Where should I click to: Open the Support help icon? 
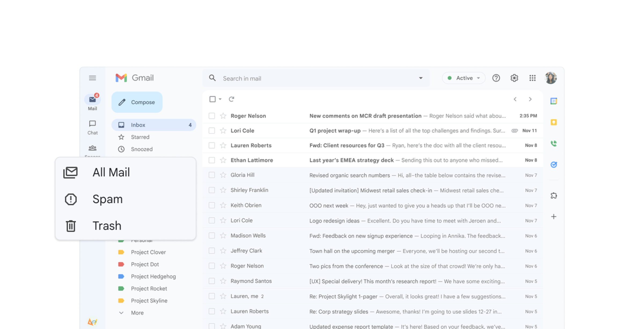[x=496, y=78]
